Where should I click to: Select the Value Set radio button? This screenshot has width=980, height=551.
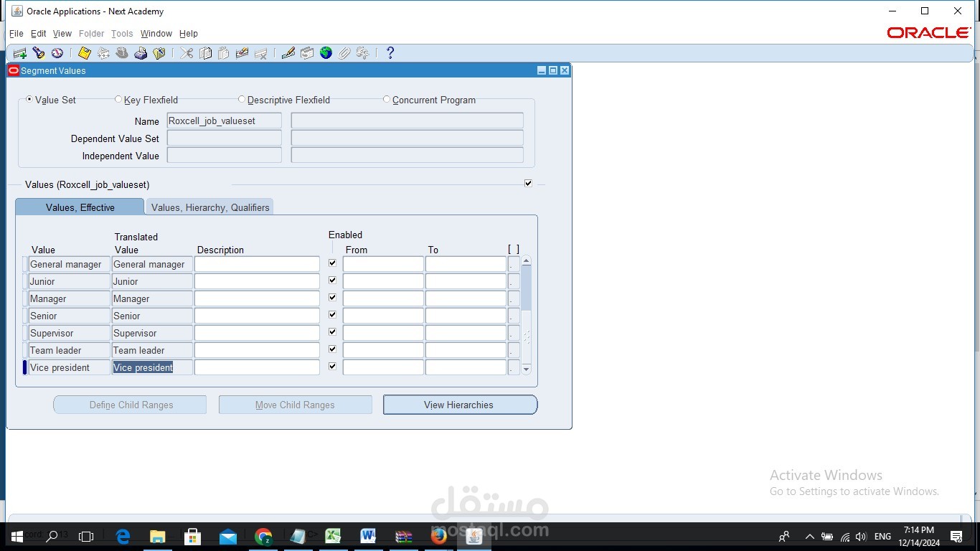click(x=29, y=100)
